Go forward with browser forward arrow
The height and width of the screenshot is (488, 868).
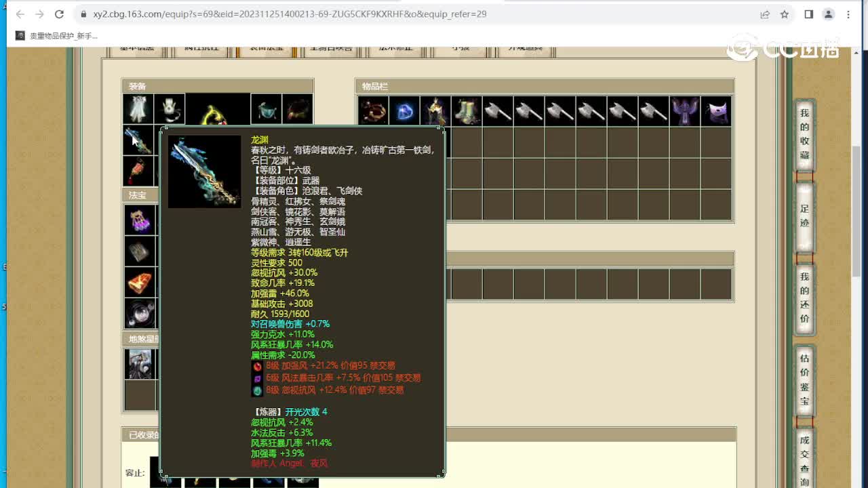[x=39, y=14]
